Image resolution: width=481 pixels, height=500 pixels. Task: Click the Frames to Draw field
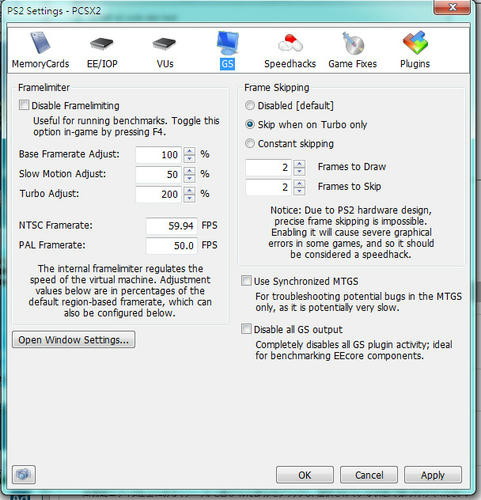tap(268, 168)
